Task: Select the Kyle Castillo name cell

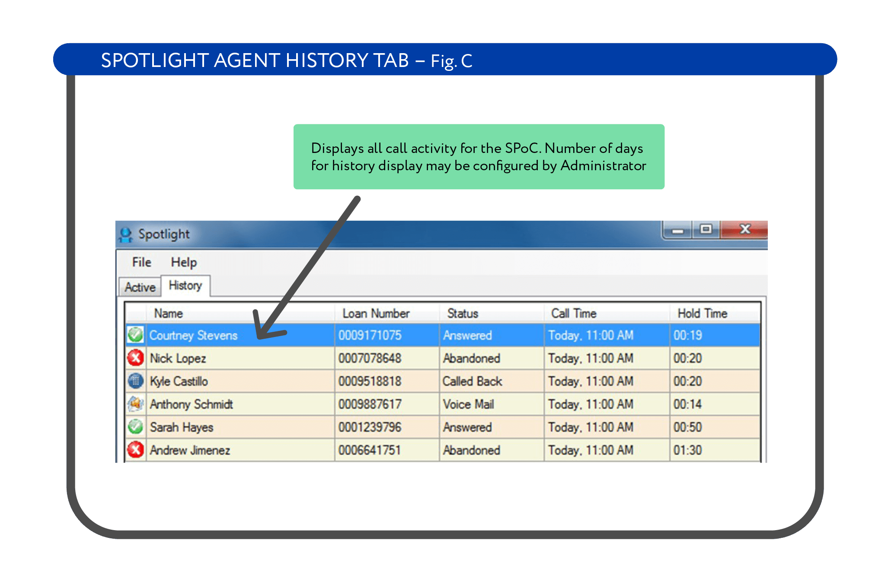Action: pos(240,381)
